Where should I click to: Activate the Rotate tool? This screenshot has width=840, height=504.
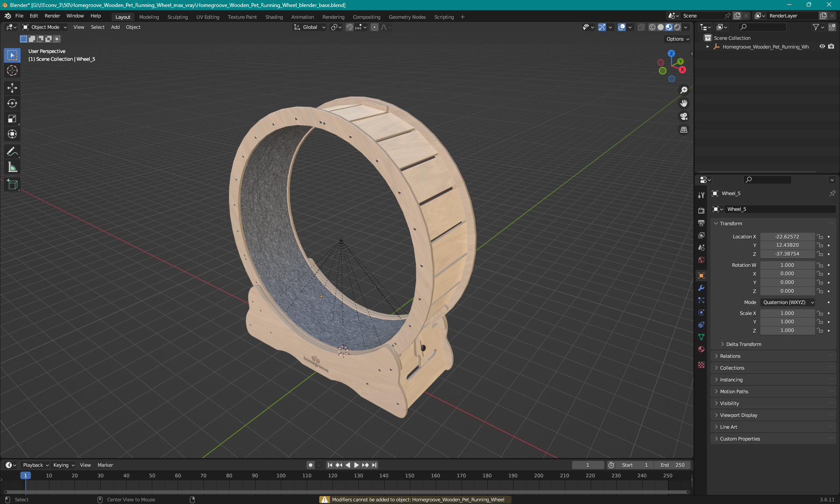(12, 103)
